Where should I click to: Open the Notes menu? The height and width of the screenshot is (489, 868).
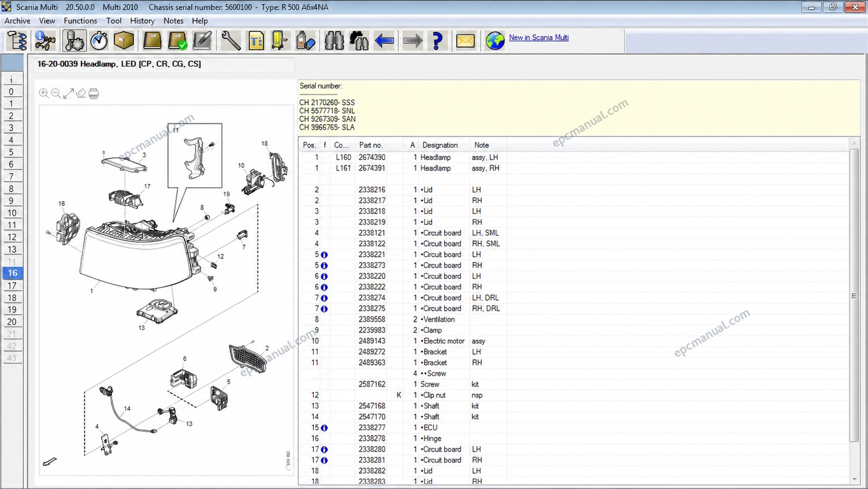pos(173,21)
